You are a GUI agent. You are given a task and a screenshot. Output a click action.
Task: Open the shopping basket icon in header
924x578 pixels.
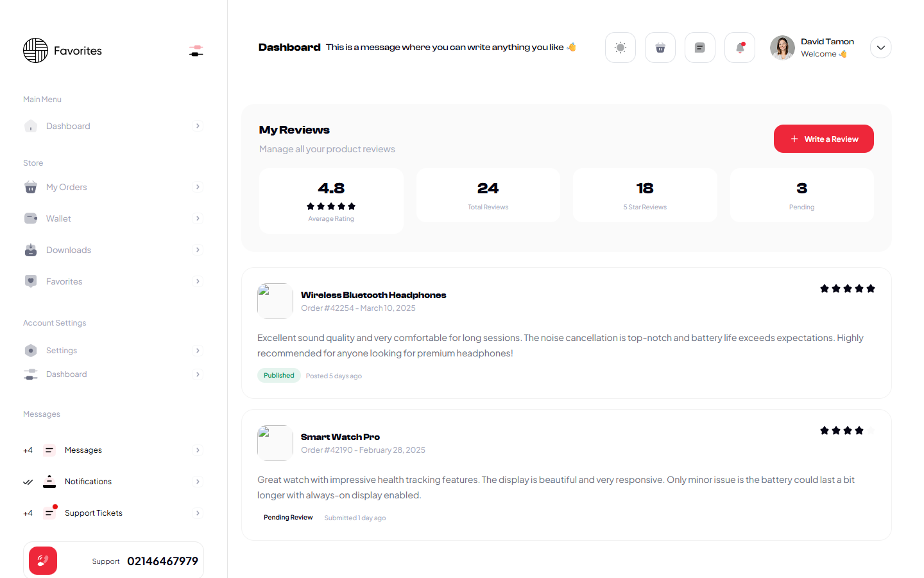[x=660, y=48]
